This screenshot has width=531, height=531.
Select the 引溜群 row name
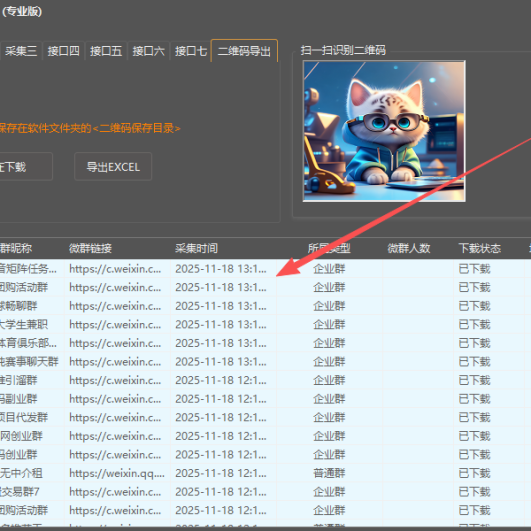point(18,380)
